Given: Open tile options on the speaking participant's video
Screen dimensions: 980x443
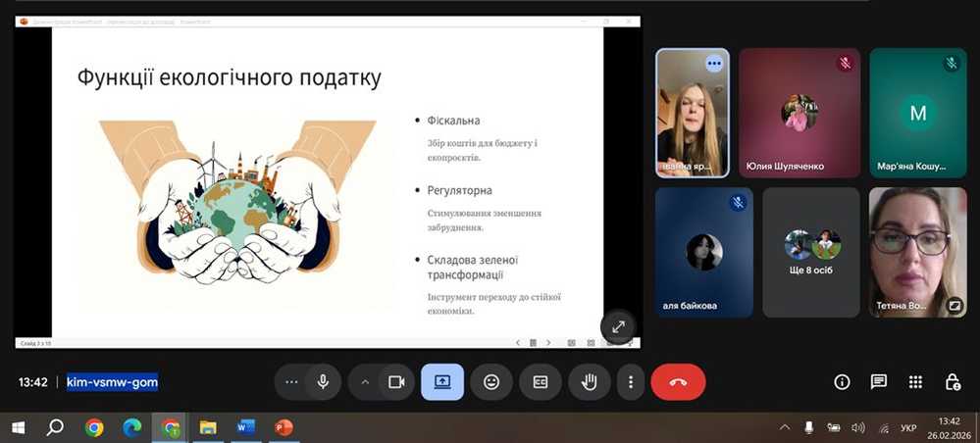Looking at the screenshot, I should coord(713,63).
